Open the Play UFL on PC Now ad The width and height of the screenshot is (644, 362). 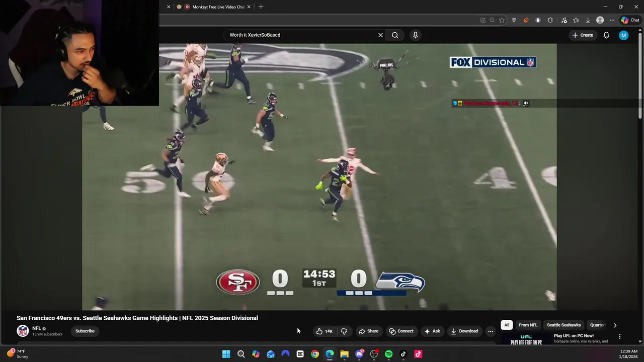point(574,336)
